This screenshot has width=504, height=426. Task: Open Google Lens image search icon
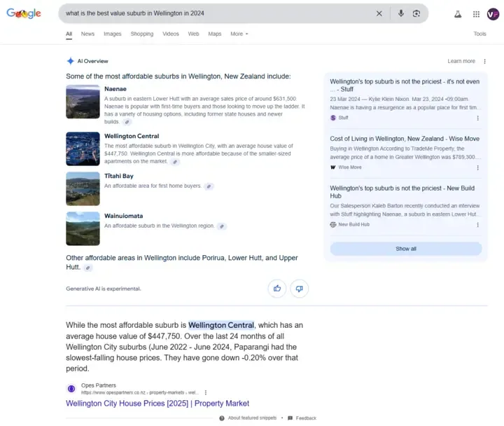(416, 13)
